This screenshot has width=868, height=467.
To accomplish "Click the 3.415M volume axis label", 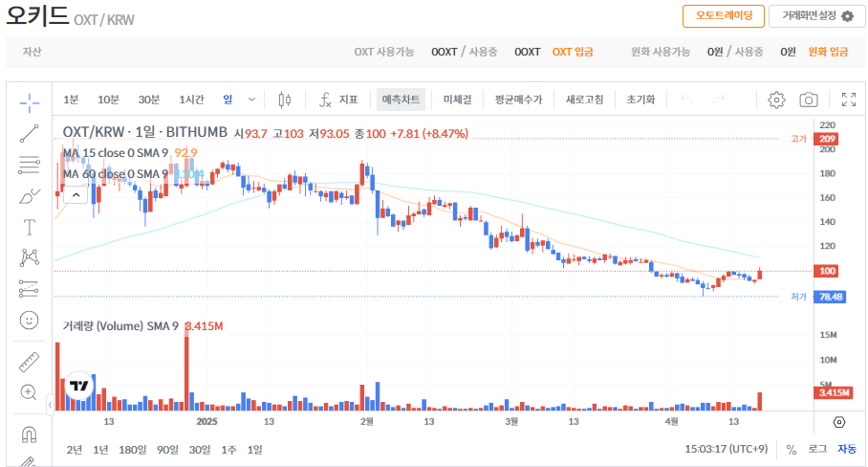I will click(833, 392).
